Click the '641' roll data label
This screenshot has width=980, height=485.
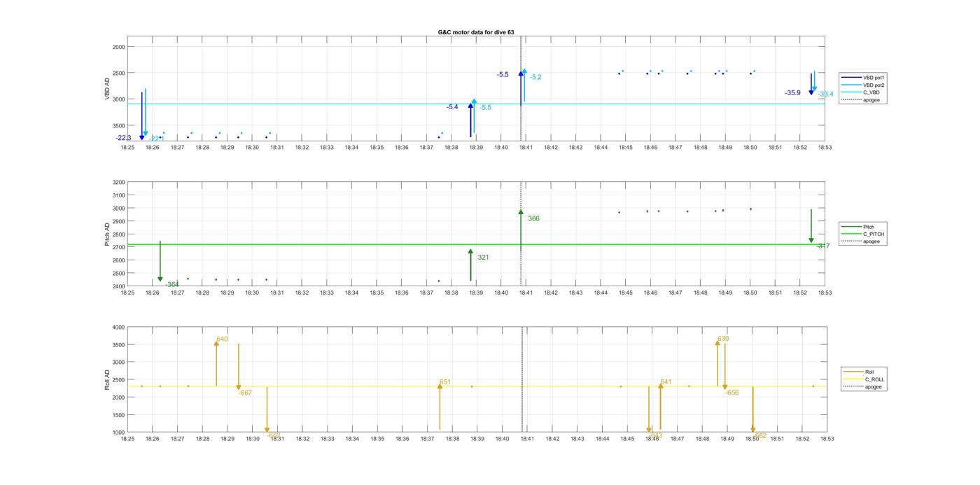[x=666, y=382]
